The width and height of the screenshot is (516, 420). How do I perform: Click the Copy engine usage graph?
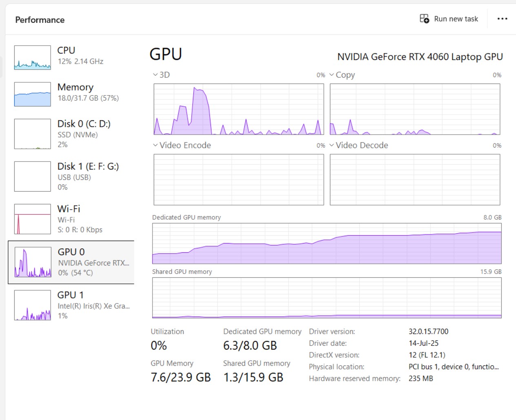415,109
